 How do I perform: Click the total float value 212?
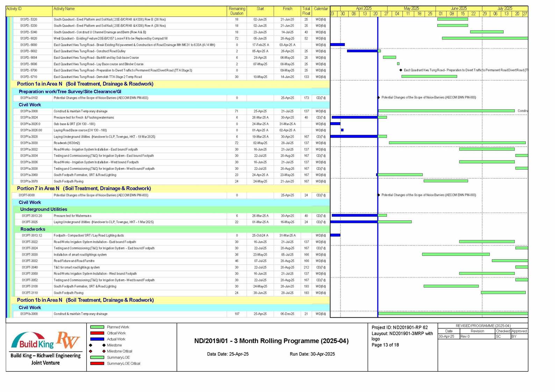[306, 267]
